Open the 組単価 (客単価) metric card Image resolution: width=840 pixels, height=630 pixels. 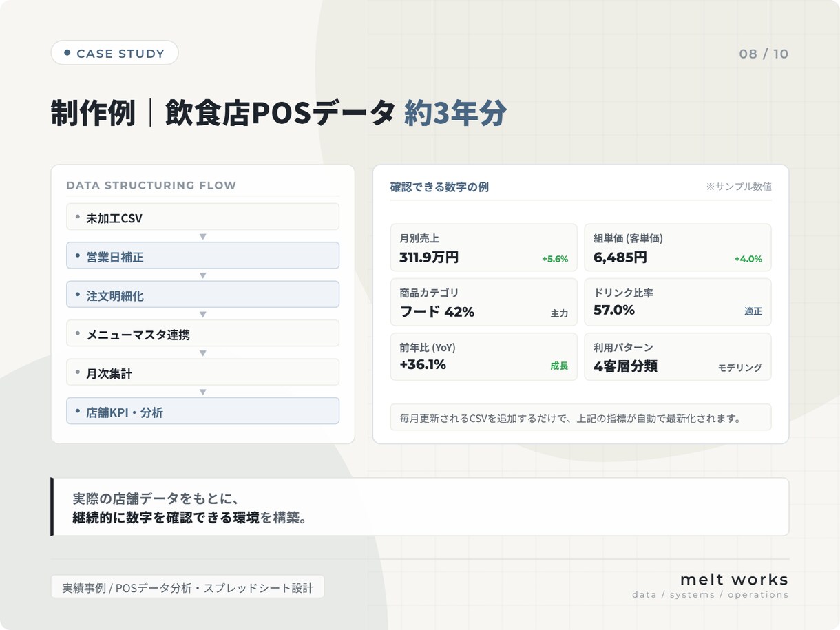(678, 247)
